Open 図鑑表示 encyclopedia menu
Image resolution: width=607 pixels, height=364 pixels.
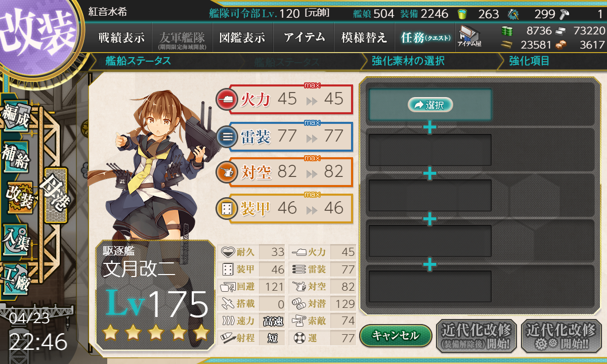tap(242, 38)
